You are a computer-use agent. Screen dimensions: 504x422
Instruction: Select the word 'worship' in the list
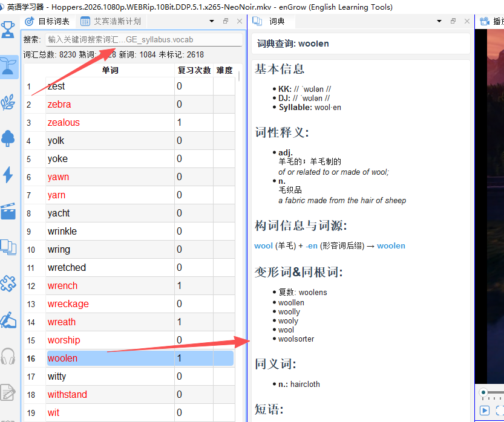click(x=110, y=340)
